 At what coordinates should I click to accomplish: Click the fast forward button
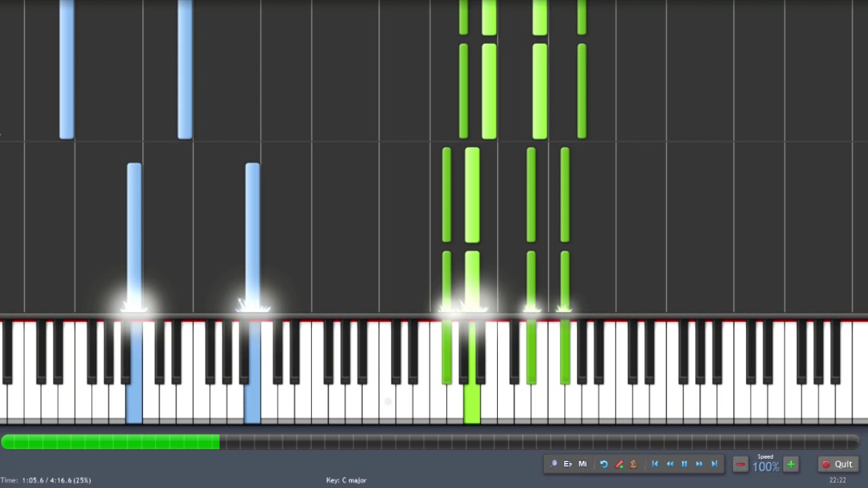pyautogui.click(x=699, y=464)
